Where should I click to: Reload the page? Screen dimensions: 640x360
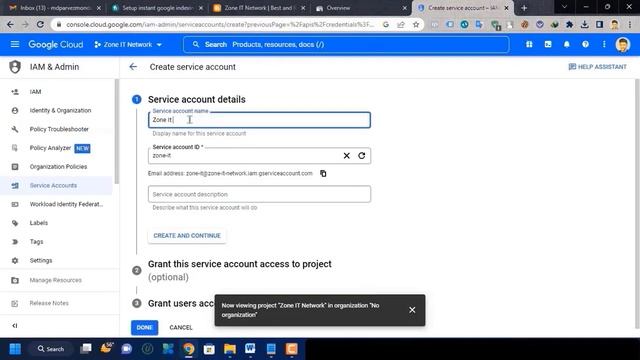click(x=40, y=24)
